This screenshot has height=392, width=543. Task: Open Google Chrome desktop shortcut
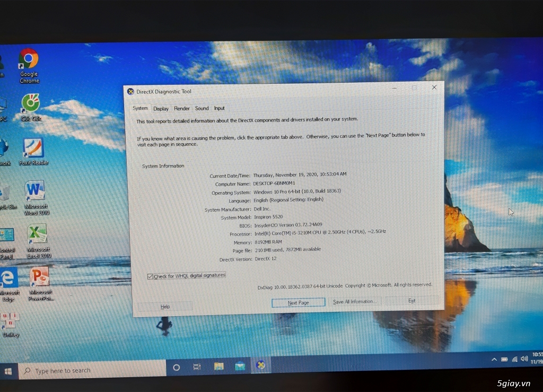pos(29,66)
